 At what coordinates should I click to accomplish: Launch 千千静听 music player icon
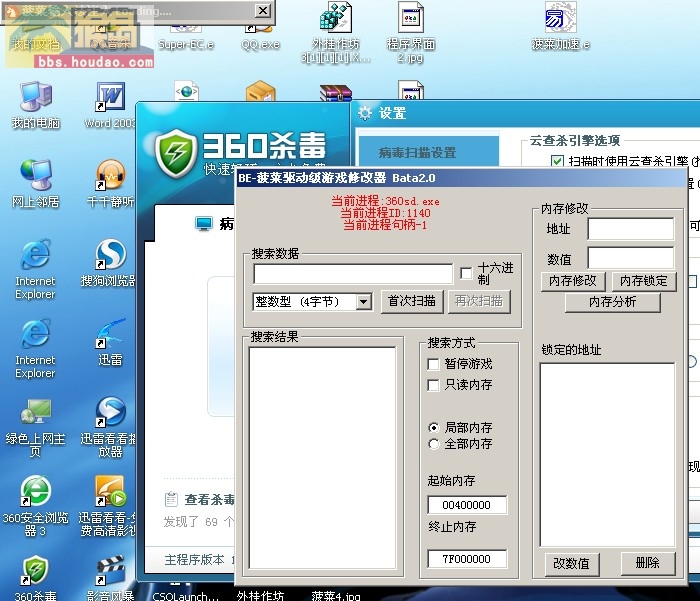pyautogui.click(x=110, y=184)
